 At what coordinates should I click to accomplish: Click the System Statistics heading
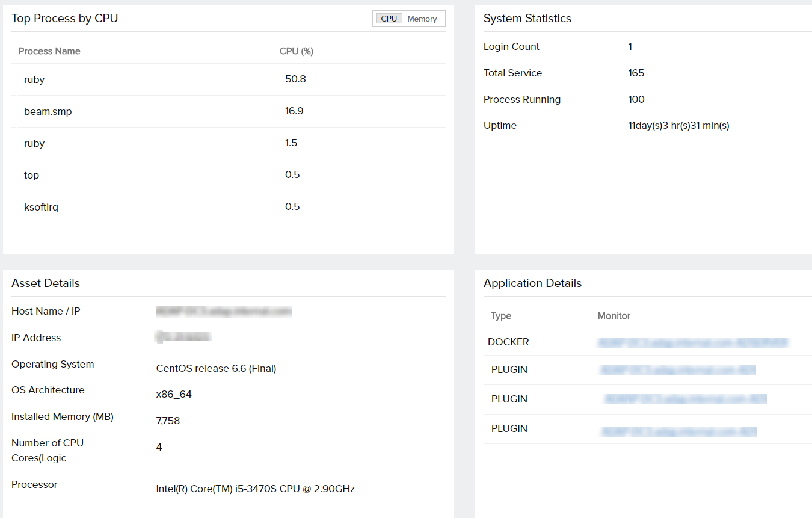click(x=527, y=19)
